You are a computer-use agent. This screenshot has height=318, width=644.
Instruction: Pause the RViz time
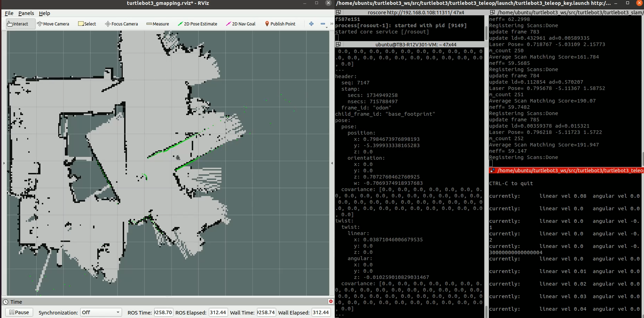[x=19, y=312]
